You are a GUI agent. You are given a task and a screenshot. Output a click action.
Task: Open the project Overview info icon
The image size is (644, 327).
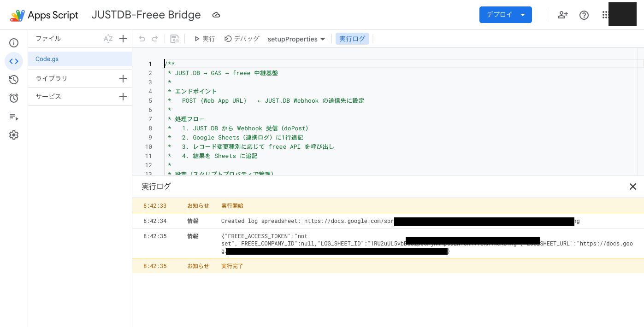pos(14,43)
